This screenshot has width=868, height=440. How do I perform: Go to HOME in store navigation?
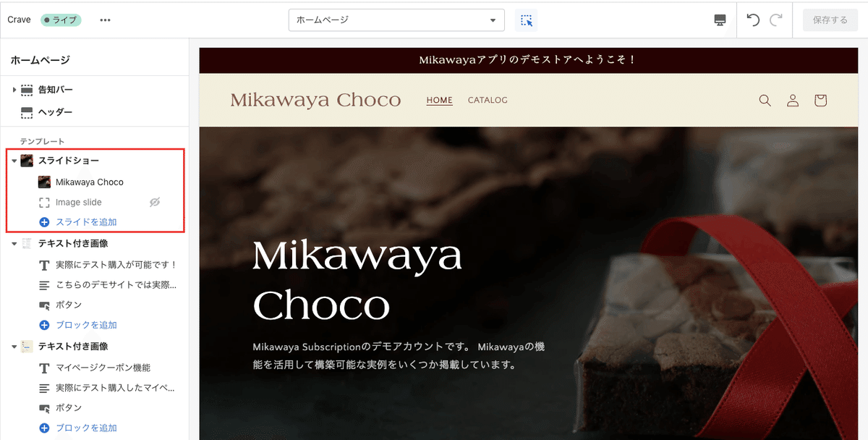click(x=439, y=101)
